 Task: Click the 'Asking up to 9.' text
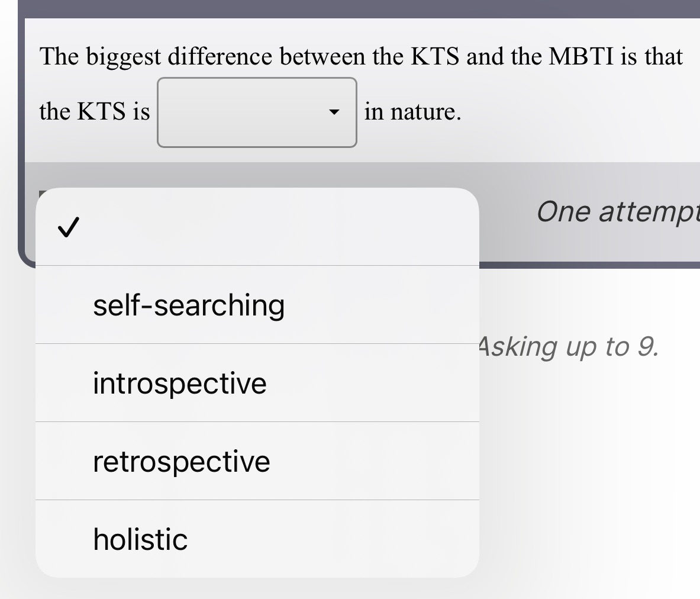pos(569,346)
